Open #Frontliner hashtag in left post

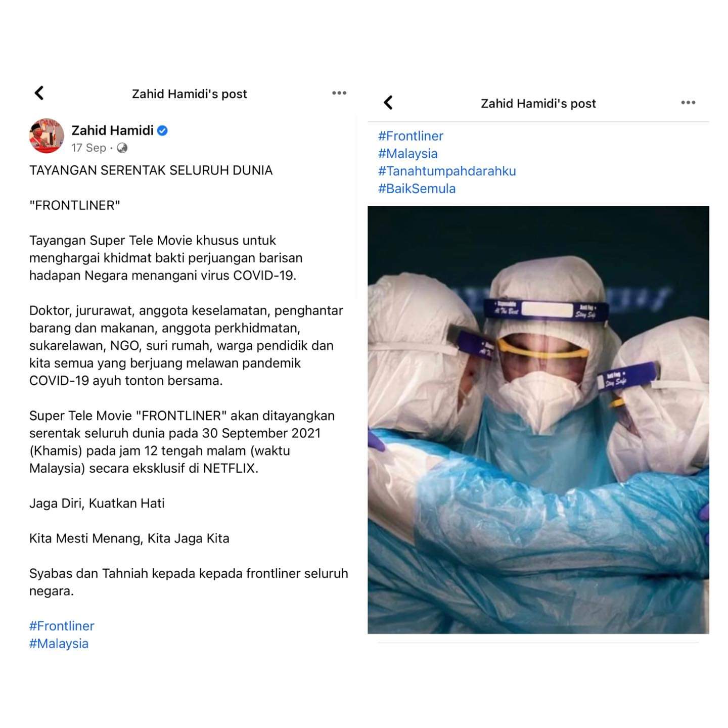click(x=62, y=626)
